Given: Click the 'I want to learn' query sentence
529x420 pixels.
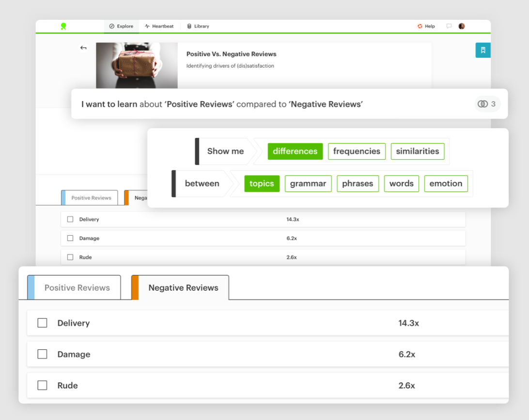Looking at the screenshot, I should pyautogui.click(x=222, y=104).
